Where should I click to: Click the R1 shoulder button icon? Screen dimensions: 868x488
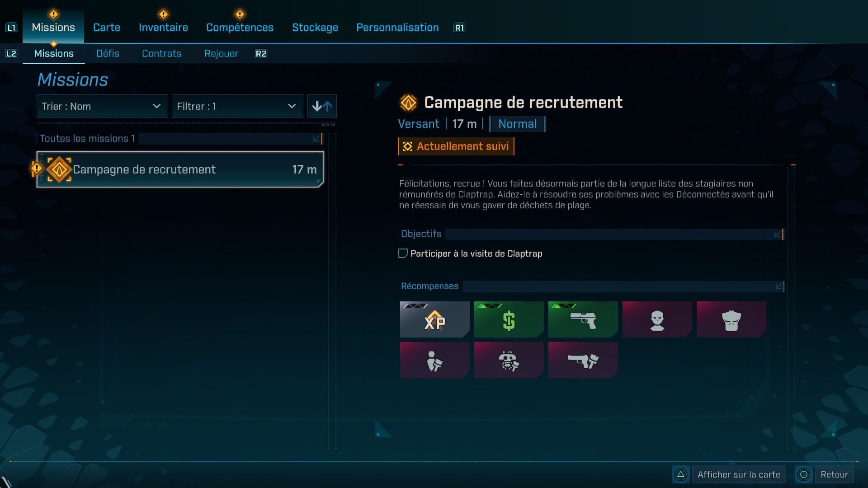tap(459, 28)
